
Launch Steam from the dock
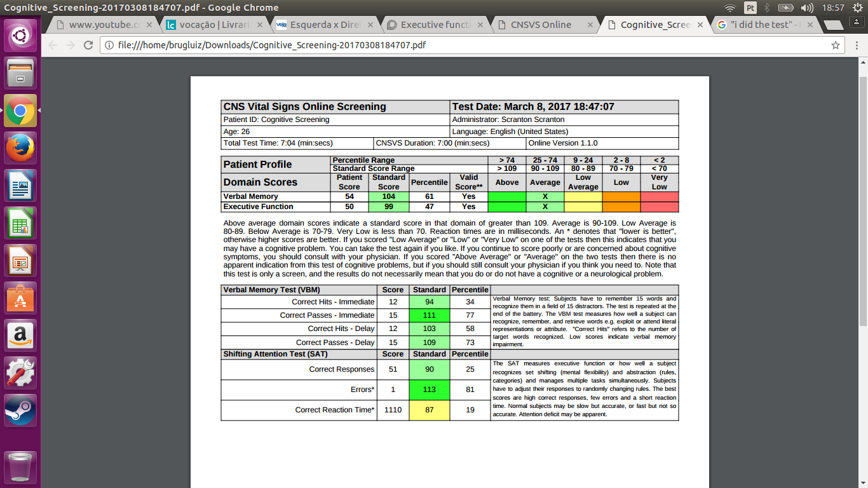tap(20, 410)
